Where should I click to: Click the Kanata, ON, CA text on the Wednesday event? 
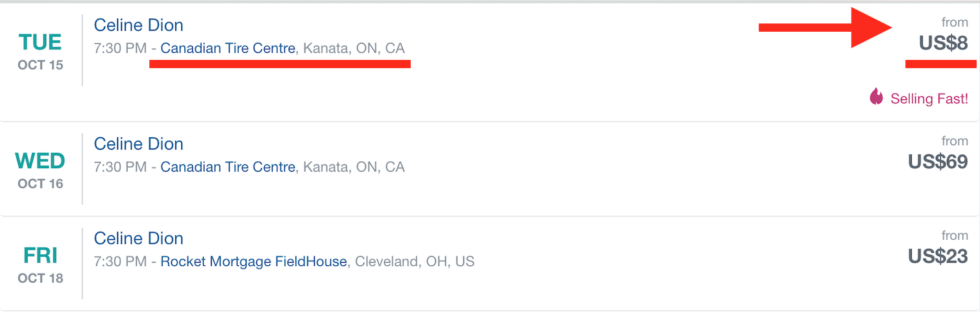click(x=354, y=167)
